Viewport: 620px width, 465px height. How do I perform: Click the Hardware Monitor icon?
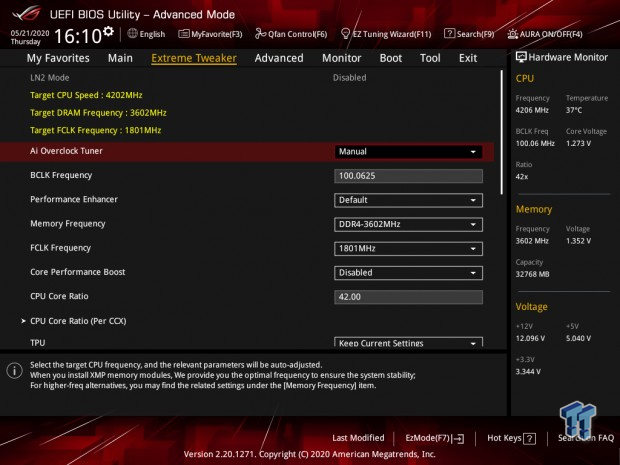click(x=521, y=57)
